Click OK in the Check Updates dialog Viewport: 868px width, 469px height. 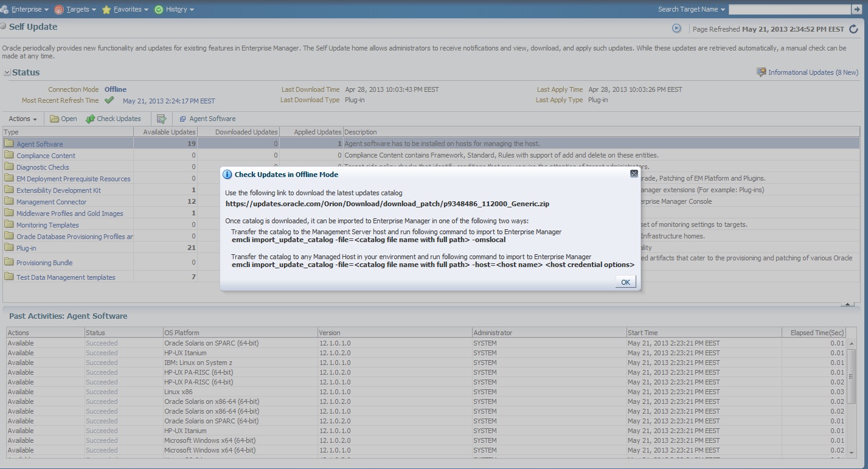pyautogui.click(x=625, y=282)
